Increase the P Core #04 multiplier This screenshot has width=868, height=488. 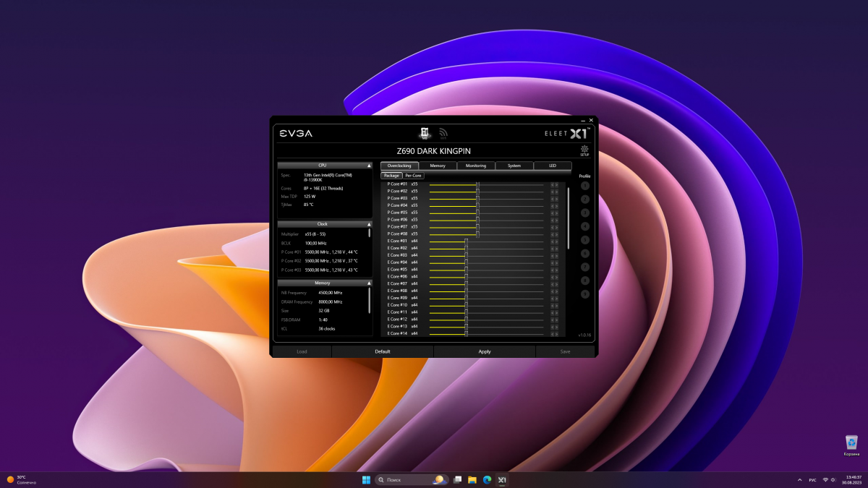556,205
